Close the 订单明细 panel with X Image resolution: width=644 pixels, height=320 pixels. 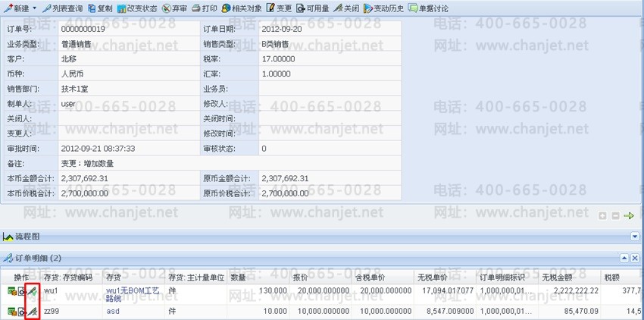(x=635, y=258)
